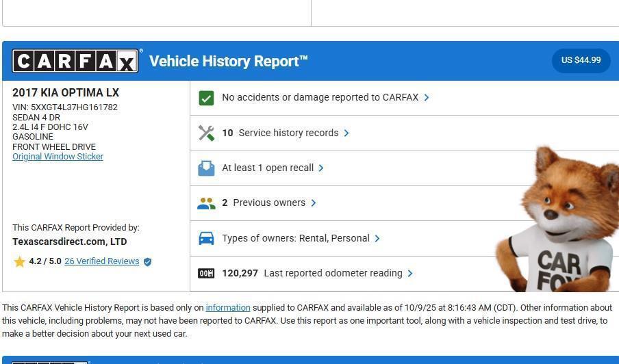Follow the 'information' link in disclaimer
Viewport: 619px width, 364px height.
click(x=227, y=308)
